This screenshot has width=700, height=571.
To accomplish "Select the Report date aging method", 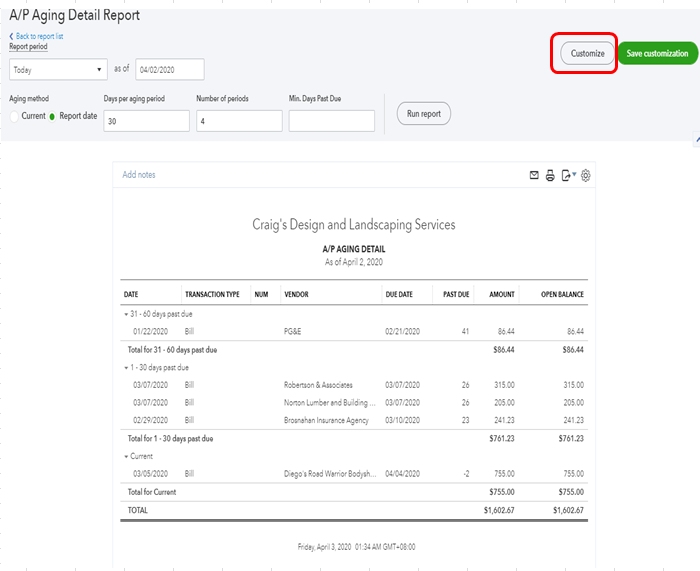I will pos(52,116).
